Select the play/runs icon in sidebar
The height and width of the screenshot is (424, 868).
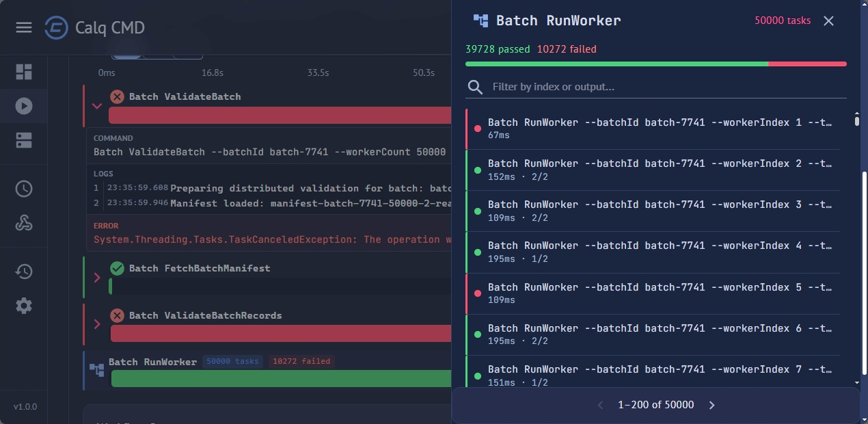(x=24, y=106)
